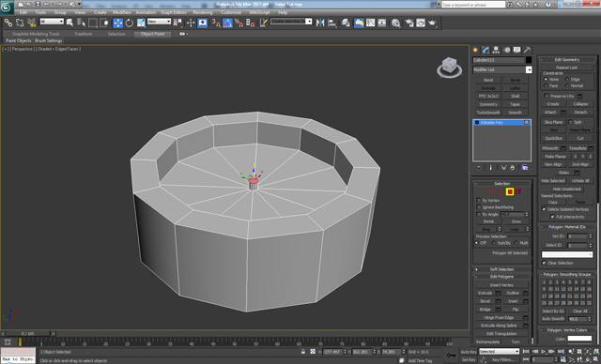This screenshot has height=364, width=601.
Task: Toggle the Split checkbox near Slice Plane
Action: coord(570,122)
